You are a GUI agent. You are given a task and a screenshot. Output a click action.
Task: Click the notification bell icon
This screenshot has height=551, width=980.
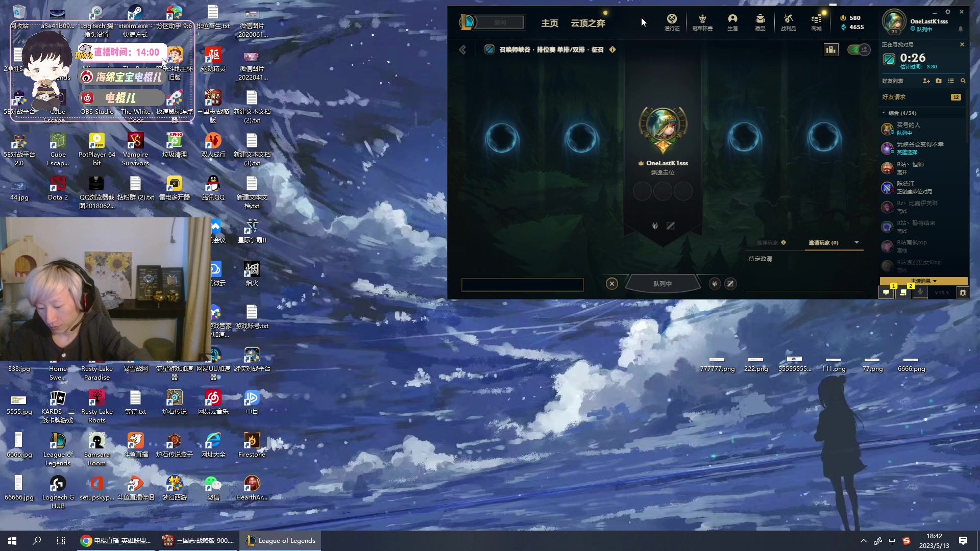point(961,29)
